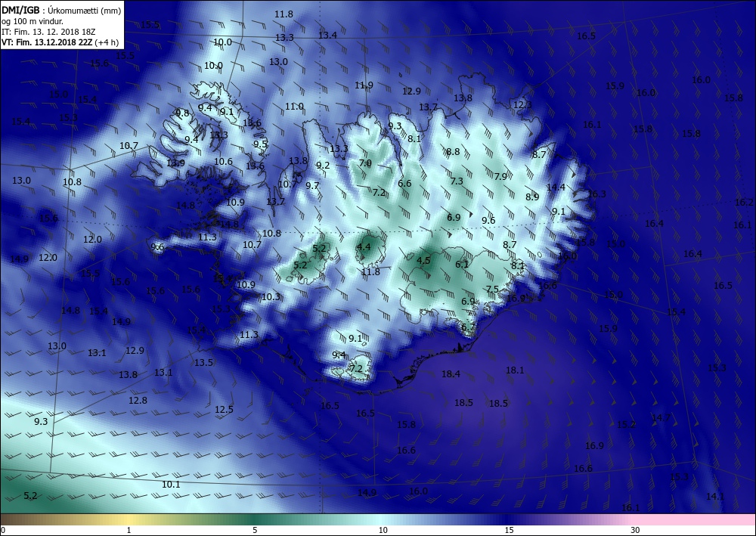This screenshot has width=756, height=536.
Task: Click the map value '6.1'
Action: click(462, 264)
